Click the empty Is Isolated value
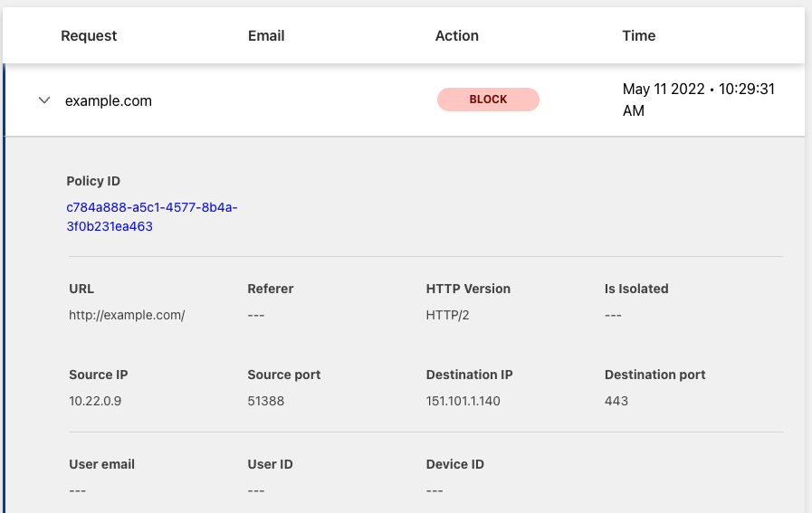Viewport: 812px width, 513px height. tap(613, 316)
